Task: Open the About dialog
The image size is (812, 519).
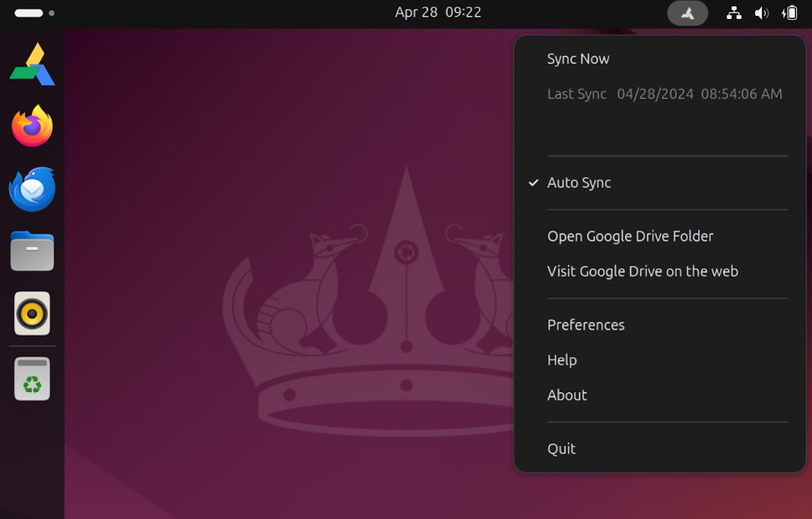Action: coord(566,394)
